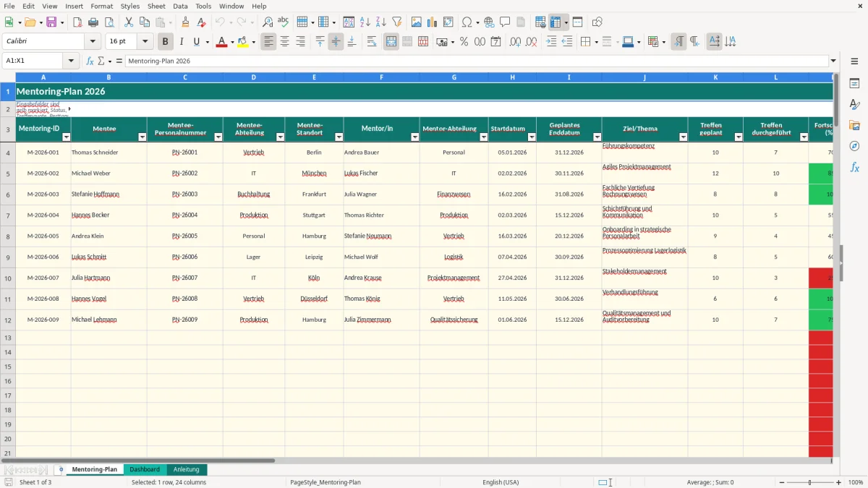Toggle Freeze Rows and Columns
The height and width of the screenshot is (488, 868).
(556, 22)
